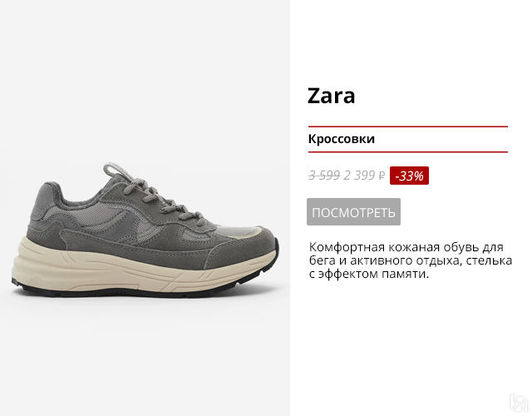Click the sneaker's padded heel collar

(x=49, y=200)
